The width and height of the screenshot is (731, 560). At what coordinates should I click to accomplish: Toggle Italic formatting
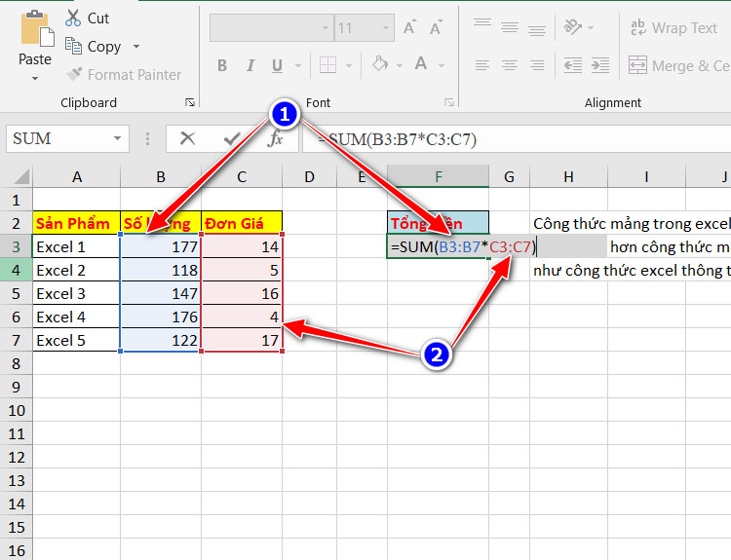coord(250,65)
